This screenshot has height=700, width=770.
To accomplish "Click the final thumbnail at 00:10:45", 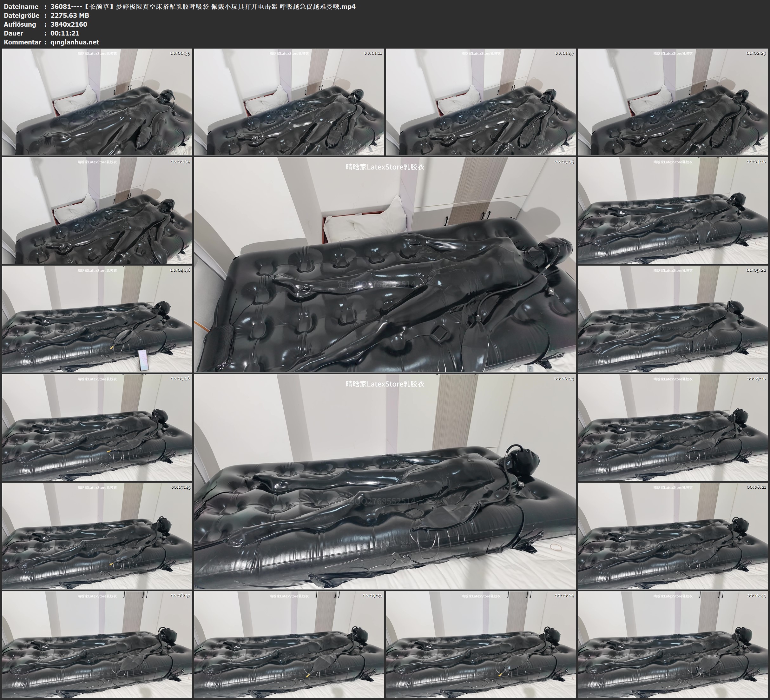I will tap(673, 644).
